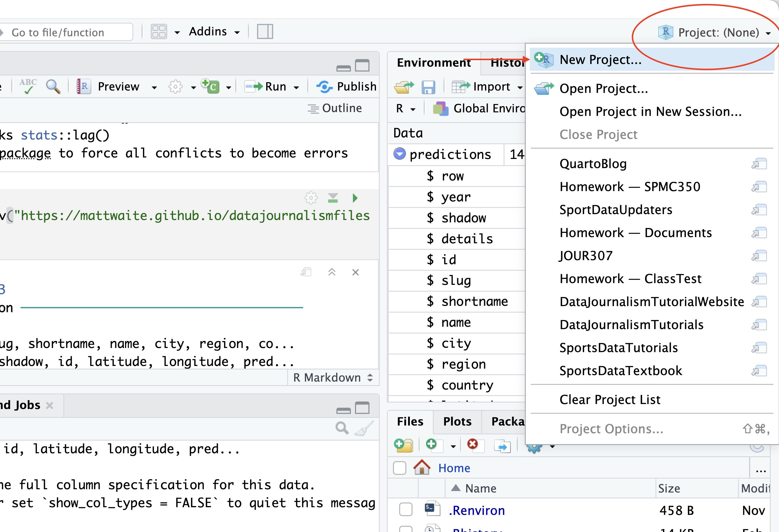Check the .Renviron file checkbox
779x532 pixels.
point(406,510)
